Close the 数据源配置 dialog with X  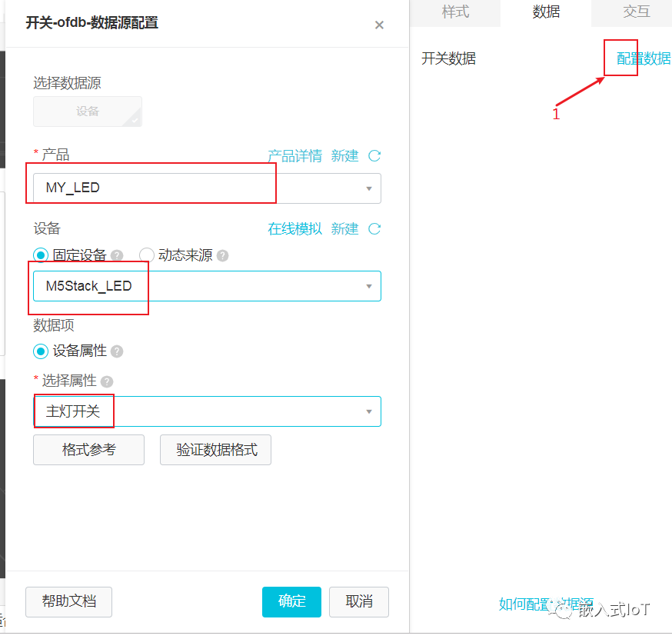click(379, 25)
